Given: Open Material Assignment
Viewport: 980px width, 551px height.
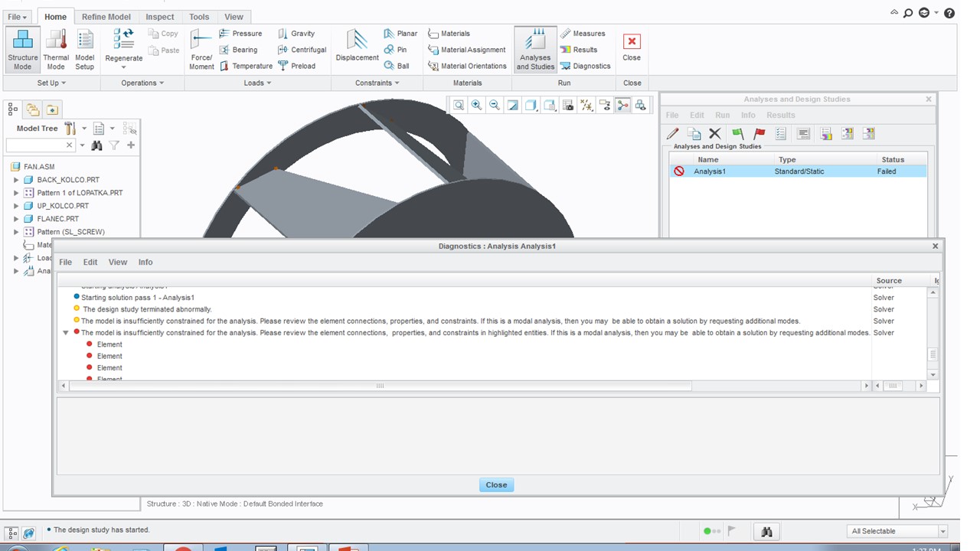Looking at the screenshot, I should tap(466, 50).
